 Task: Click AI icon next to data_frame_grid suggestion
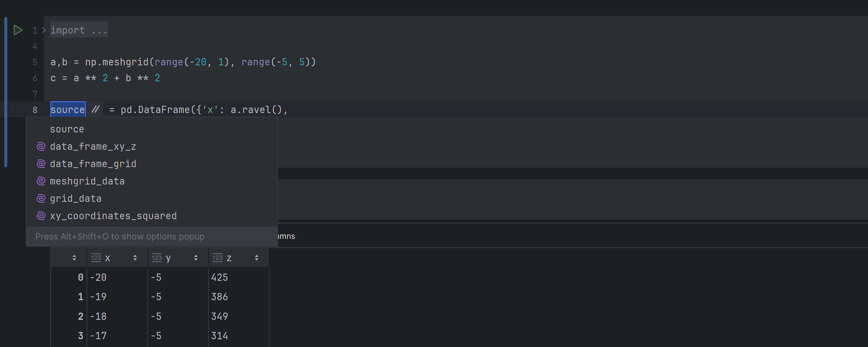point(41,164)
